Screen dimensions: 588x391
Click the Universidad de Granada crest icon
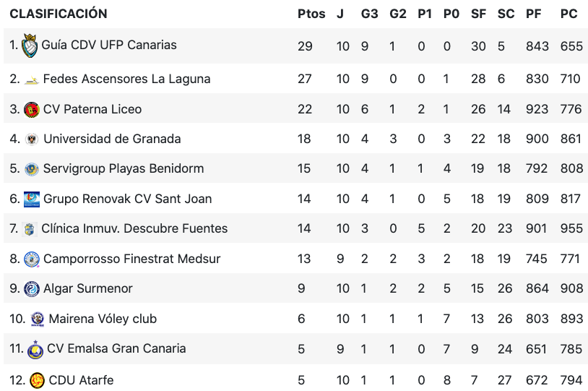click(x=31, y=139)
